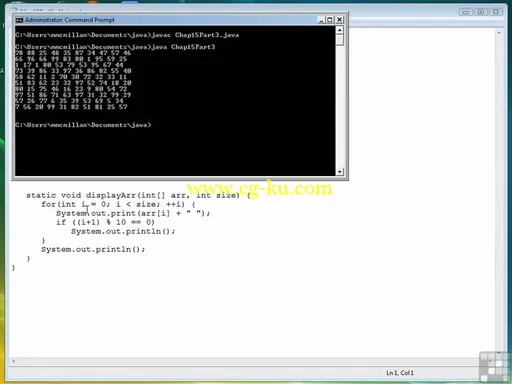
Task: Click the 'java Chap15Part3' command line
Action: pos(115,47)
